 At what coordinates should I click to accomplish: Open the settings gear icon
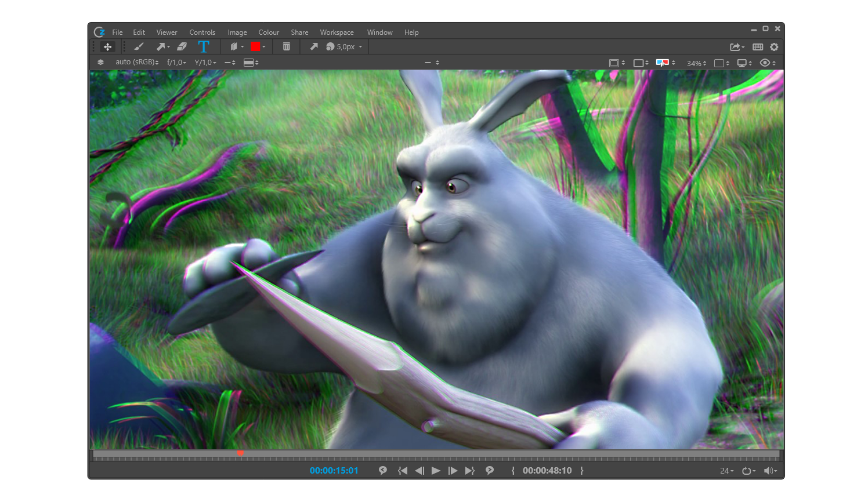click(x=774, y=47)
